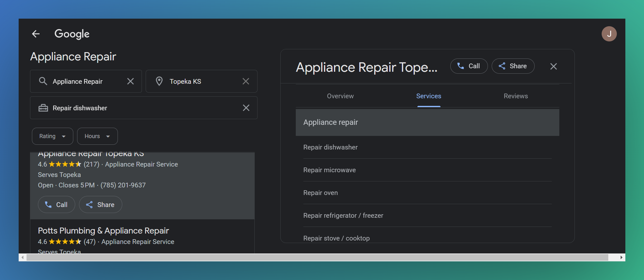Click the (217) review count
This screenshot has height=280, width=644.
point(91,164)
